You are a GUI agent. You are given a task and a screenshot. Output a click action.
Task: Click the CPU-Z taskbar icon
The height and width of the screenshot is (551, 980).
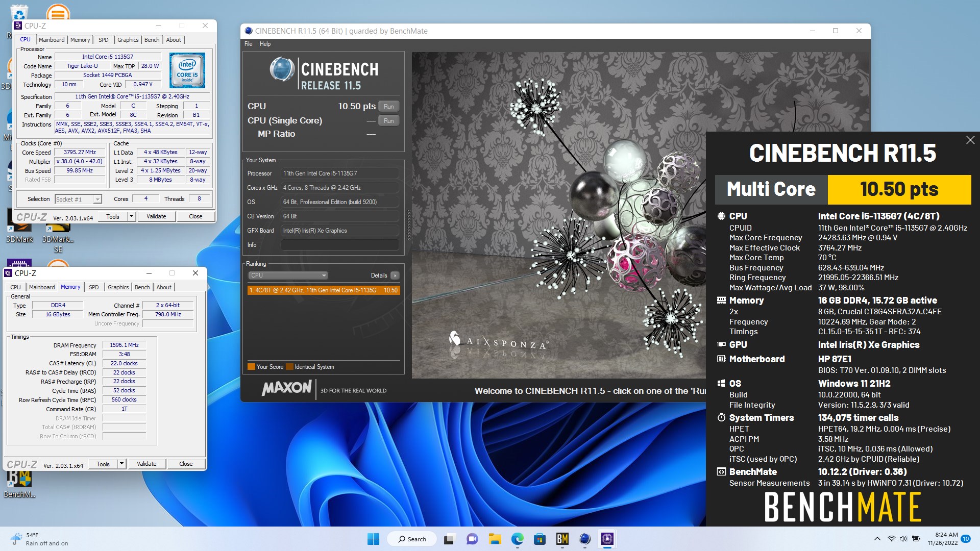(607, 539)
